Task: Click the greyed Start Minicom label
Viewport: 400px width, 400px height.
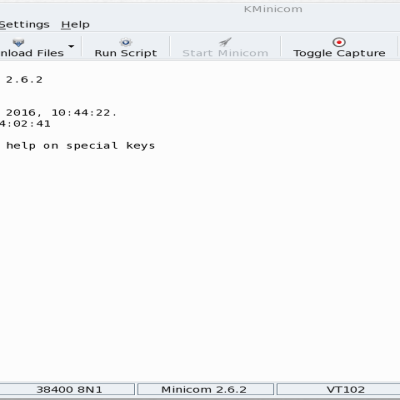Action: [225, 53]
